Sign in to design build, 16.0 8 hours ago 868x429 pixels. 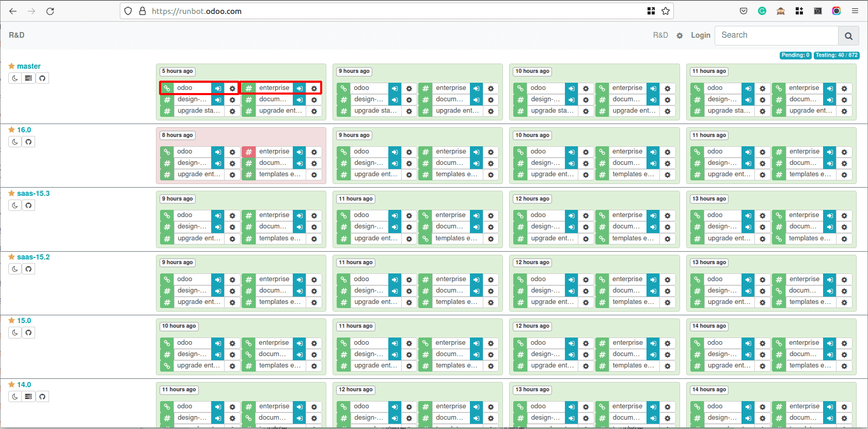click(x=218, y=163)
